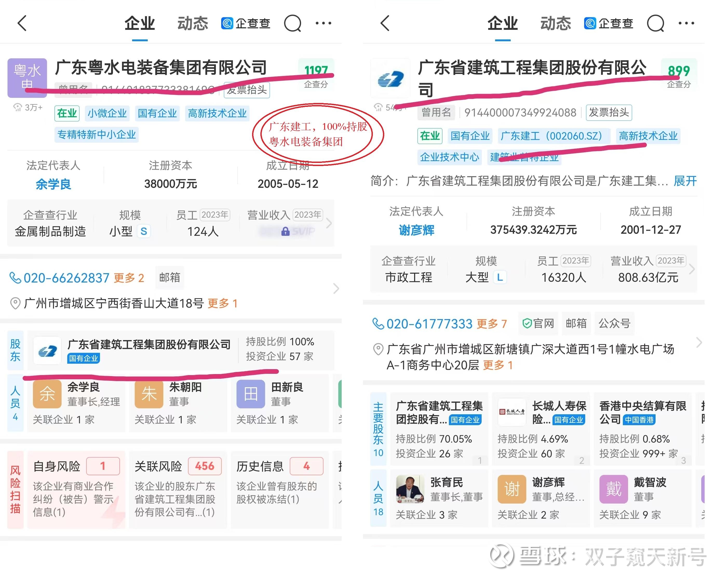
Task: Open search icon in left page header
Action: (x=293, y=23)
